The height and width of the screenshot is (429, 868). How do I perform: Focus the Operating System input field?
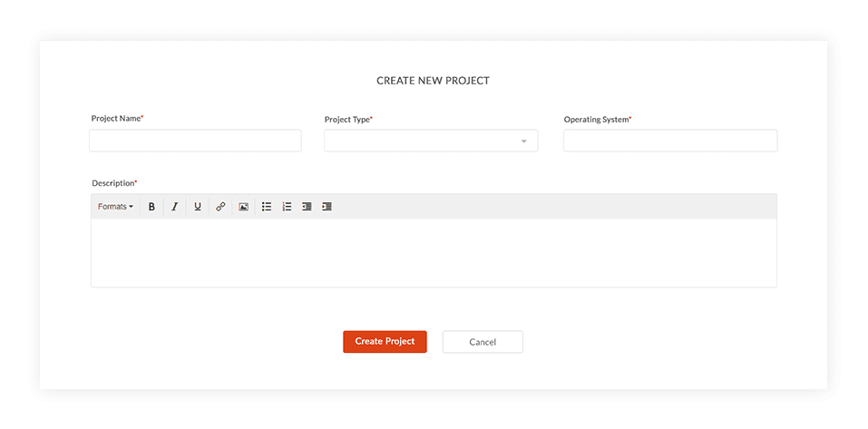click(670, 141)
